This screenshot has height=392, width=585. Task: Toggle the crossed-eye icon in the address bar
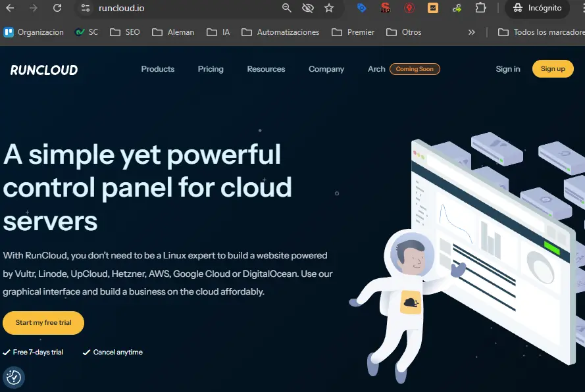[x=307, y=9]
